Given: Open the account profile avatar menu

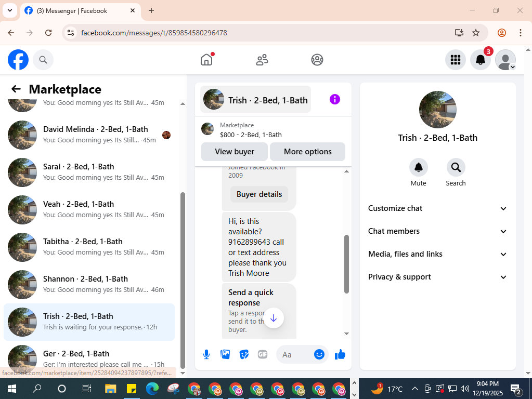Looking at the screenshot, I should (505, 60).
